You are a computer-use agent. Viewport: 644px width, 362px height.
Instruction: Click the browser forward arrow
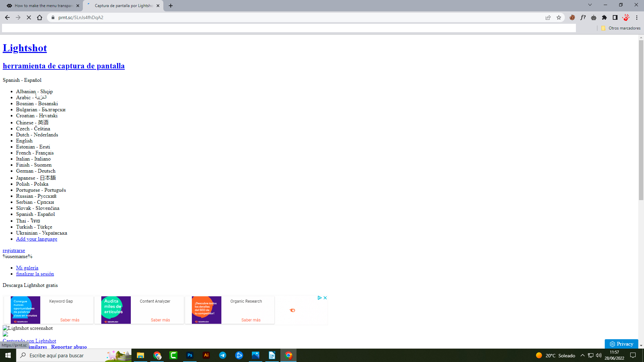18,17
